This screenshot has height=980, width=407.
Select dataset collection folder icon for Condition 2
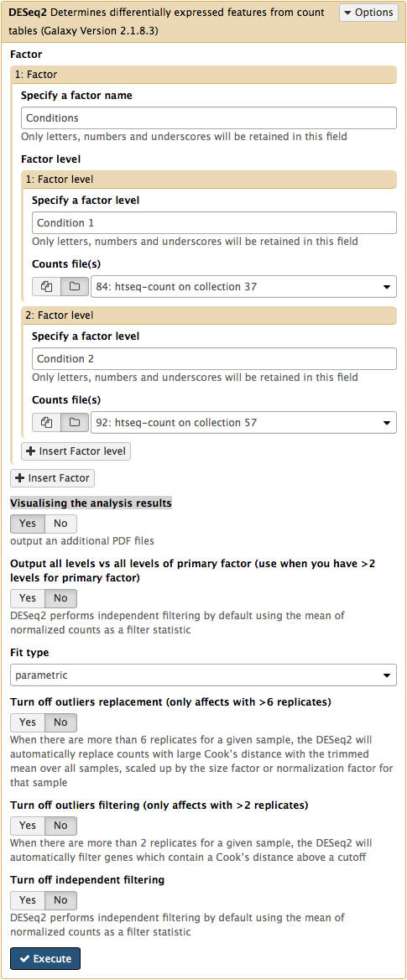75,423
